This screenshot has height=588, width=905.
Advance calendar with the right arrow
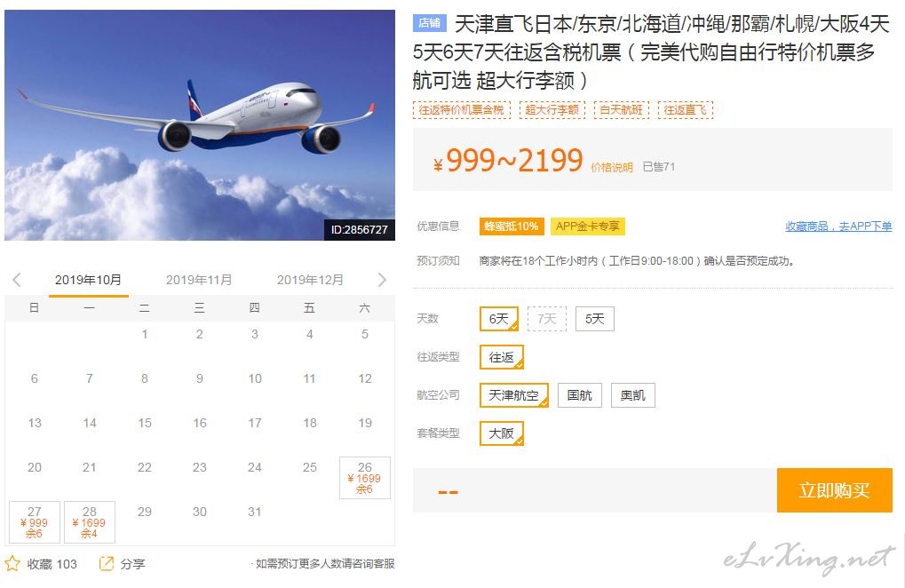382,280
